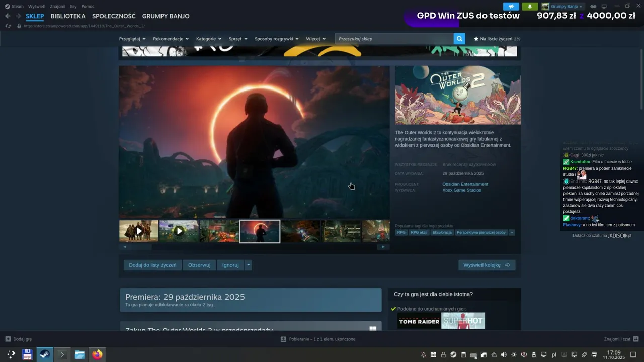
Task: Expand the Ignoruj options arrow
Action: click(x=248, y=265)
